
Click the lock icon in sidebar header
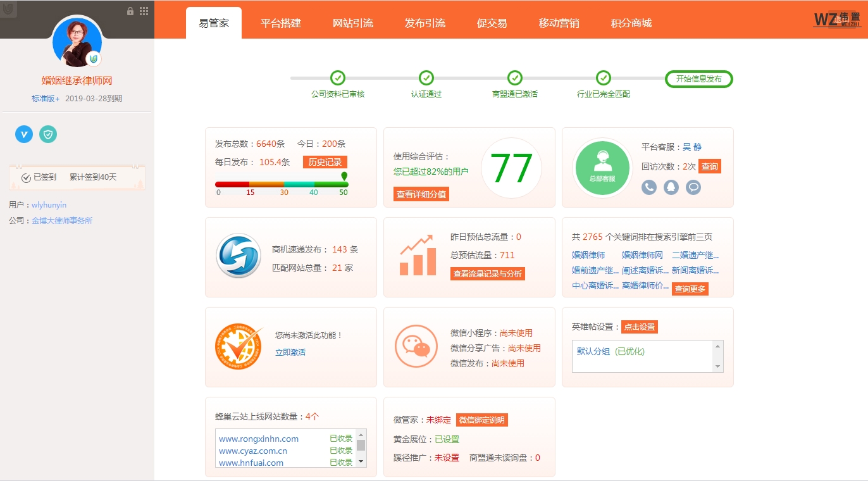pos(130,11)
